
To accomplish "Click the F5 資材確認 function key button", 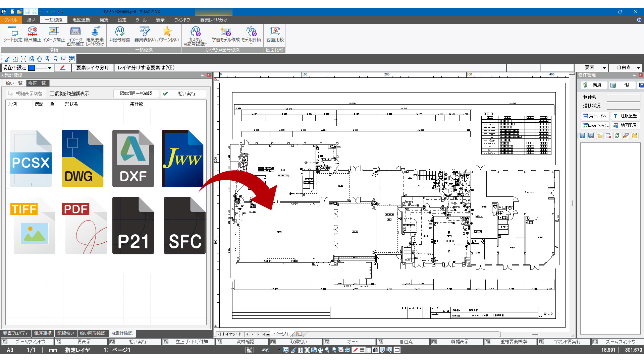I will click(241, 342).
